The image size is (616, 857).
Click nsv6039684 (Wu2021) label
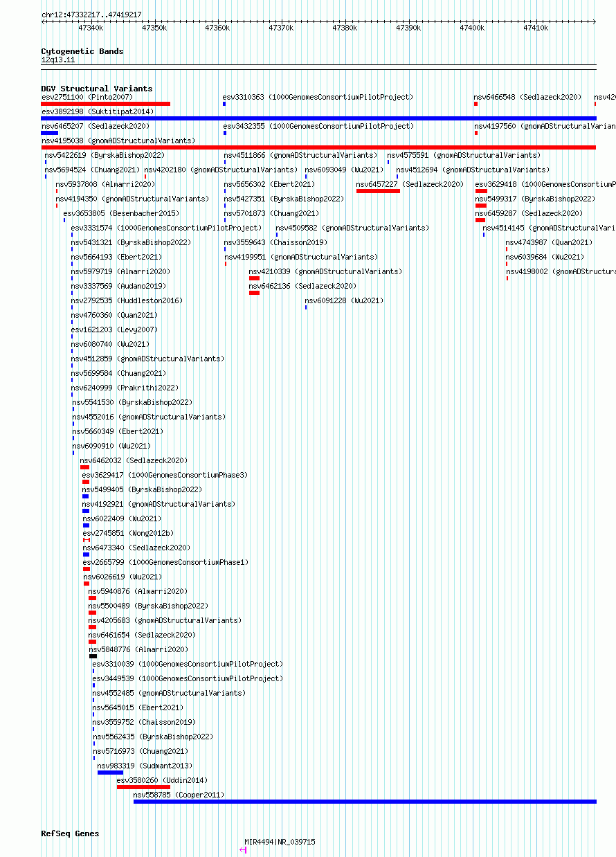[x=545, y=257]
